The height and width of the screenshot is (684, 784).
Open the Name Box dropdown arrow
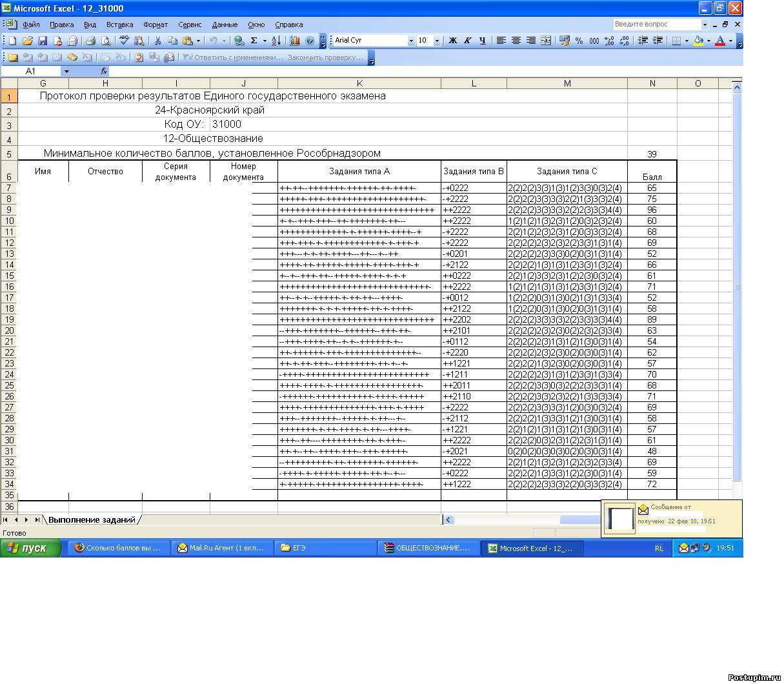66,72
